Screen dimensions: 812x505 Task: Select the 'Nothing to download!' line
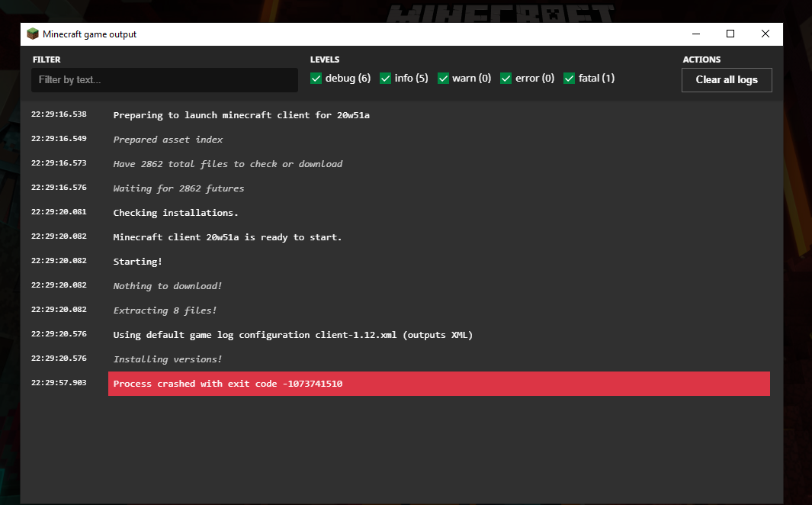[168, 286]
